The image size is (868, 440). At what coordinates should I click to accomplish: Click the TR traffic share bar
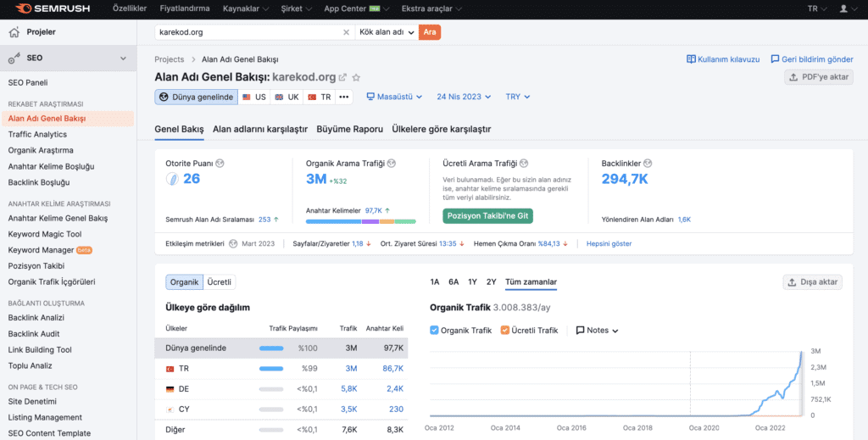coord(271,369)
